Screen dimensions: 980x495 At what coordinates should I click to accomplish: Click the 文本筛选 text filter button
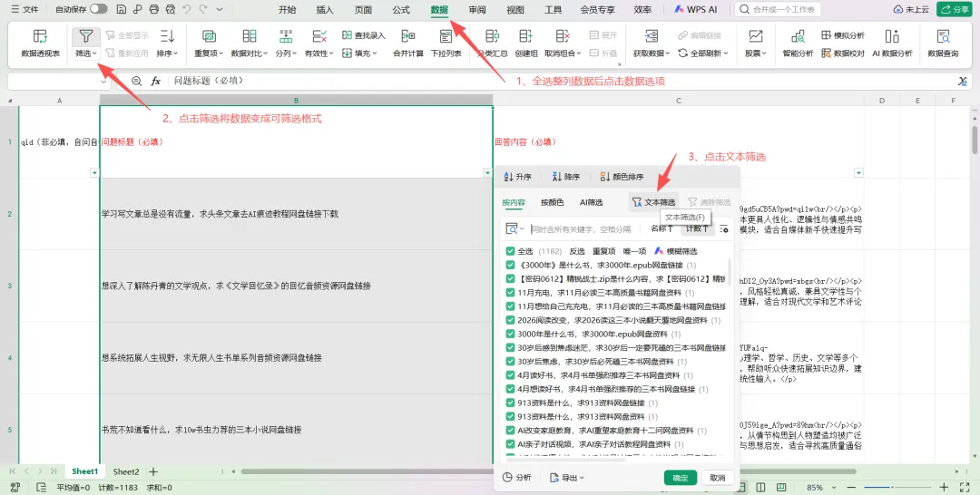pos(653,202)
